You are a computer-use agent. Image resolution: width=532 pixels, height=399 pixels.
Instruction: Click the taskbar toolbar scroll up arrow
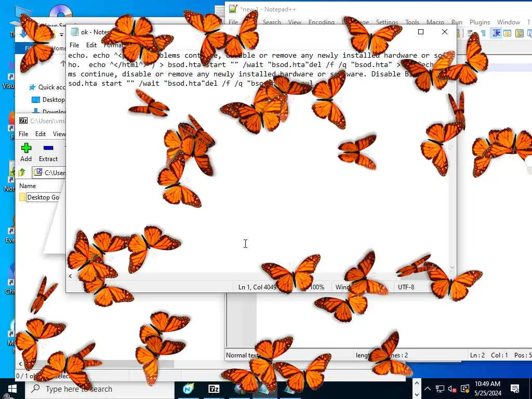[x=416, y=383]
